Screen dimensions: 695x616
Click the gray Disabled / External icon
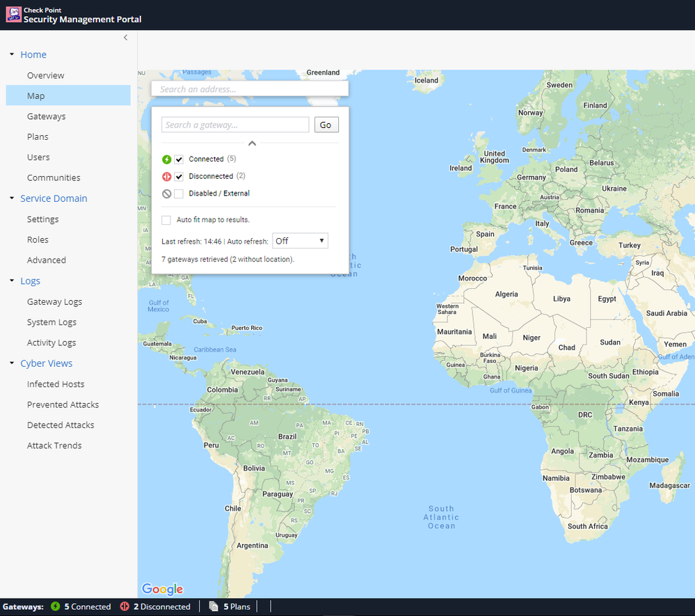(166, 194)
